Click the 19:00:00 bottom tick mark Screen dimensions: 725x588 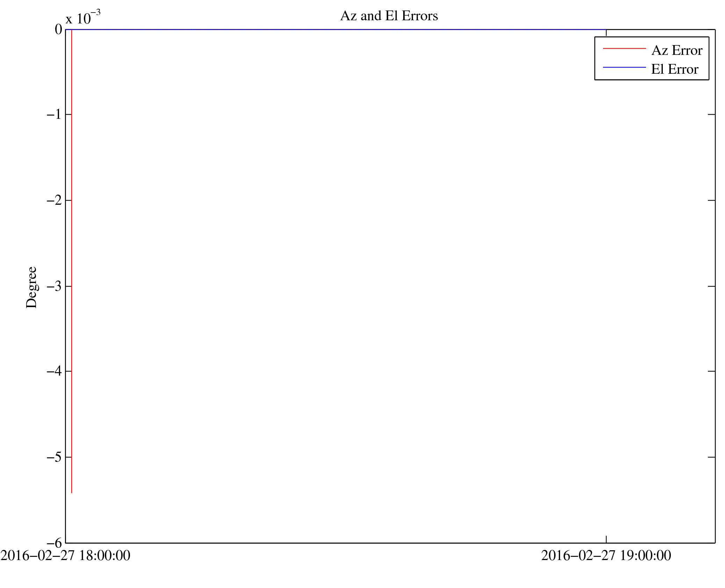point(606,539)
